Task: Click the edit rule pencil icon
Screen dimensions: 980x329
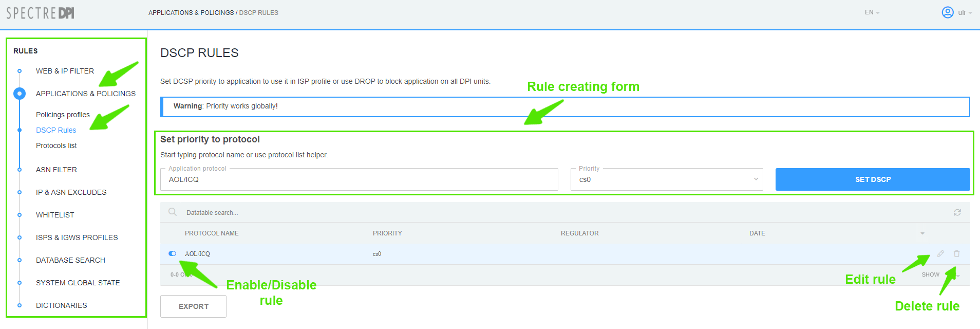Action: pyautogui.click(x=940, y=253)
